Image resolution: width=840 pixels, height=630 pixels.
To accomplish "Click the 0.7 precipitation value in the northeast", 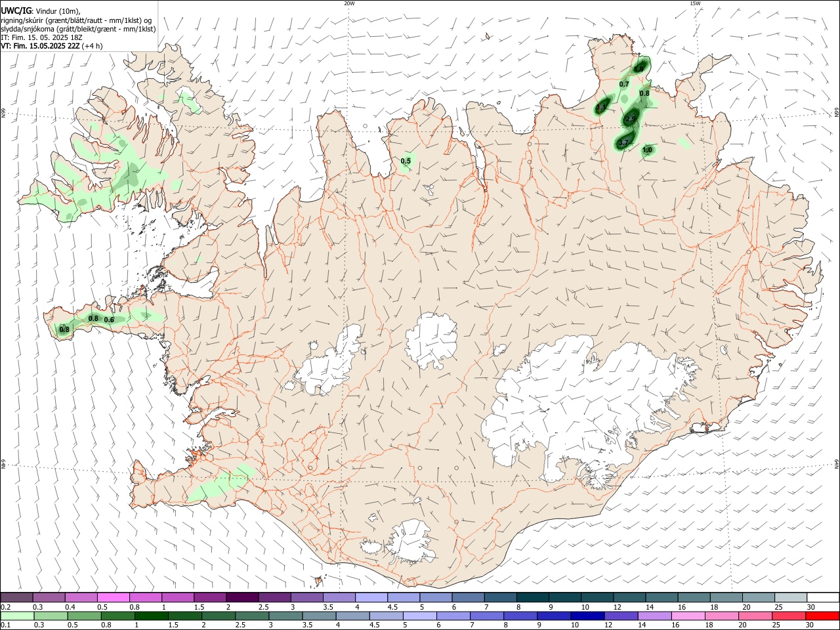I will (x=624, y=84).
